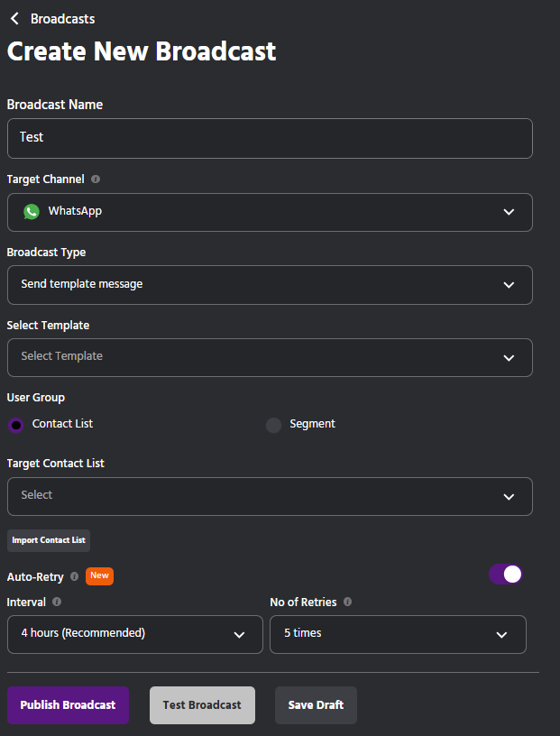
Task: Click the orange New badge
Action: point(99,575)
